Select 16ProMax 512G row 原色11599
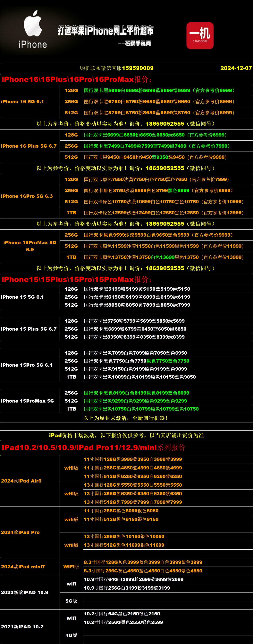The height and width of the screenshot is (644, 253). (x=168, y=246)
